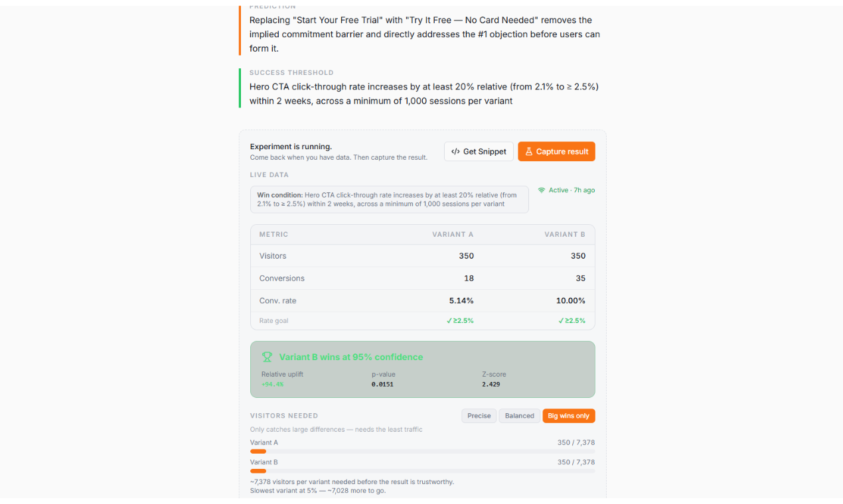Click the Variant A column header
This screenshot has width=843, height=504.
coord(452,234)
